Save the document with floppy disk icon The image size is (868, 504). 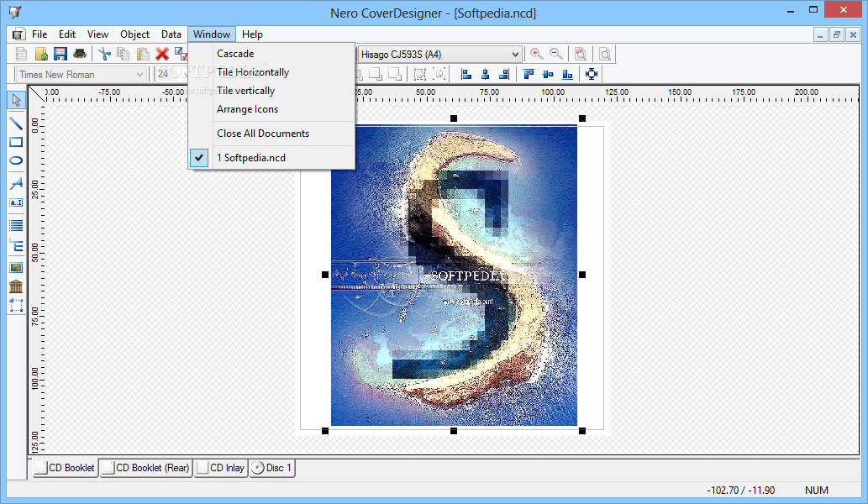(x=60, y=54)
